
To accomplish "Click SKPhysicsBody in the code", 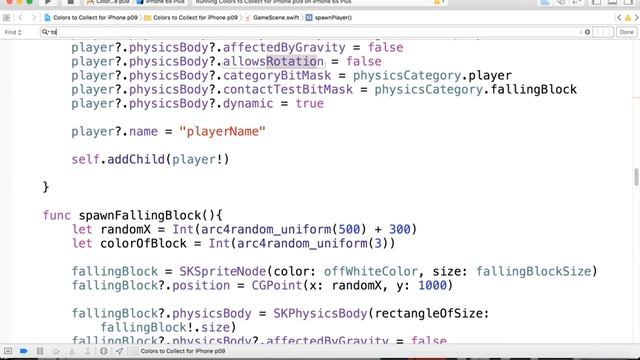I will (x=320, y=313).
